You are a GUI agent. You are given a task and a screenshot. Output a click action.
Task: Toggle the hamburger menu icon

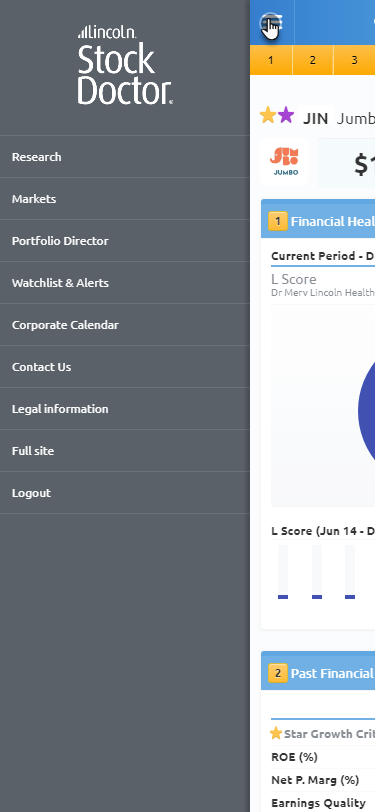click(x=271, y=23)
